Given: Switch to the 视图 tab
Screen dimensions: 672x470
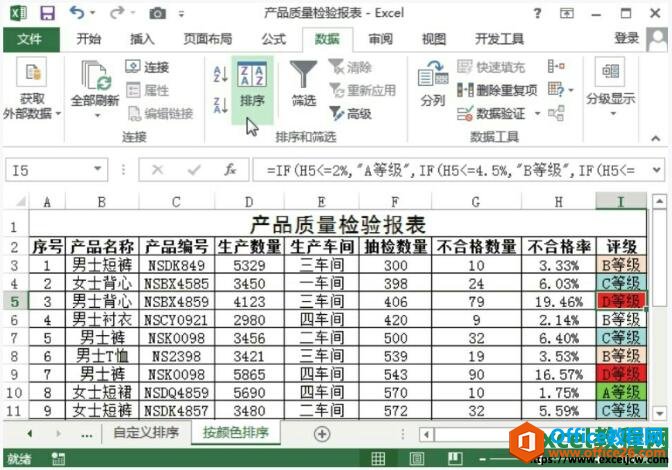Looking at the screenshot, I should coord(434,39).
